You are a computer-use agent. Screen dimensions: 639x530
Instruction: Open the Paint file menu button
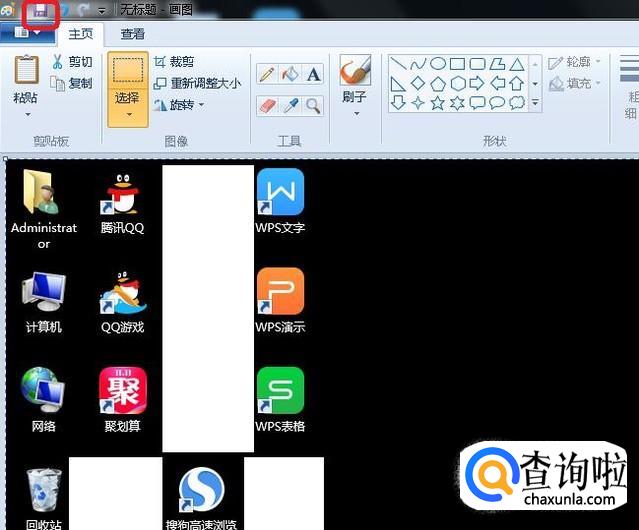coord(27,33)
